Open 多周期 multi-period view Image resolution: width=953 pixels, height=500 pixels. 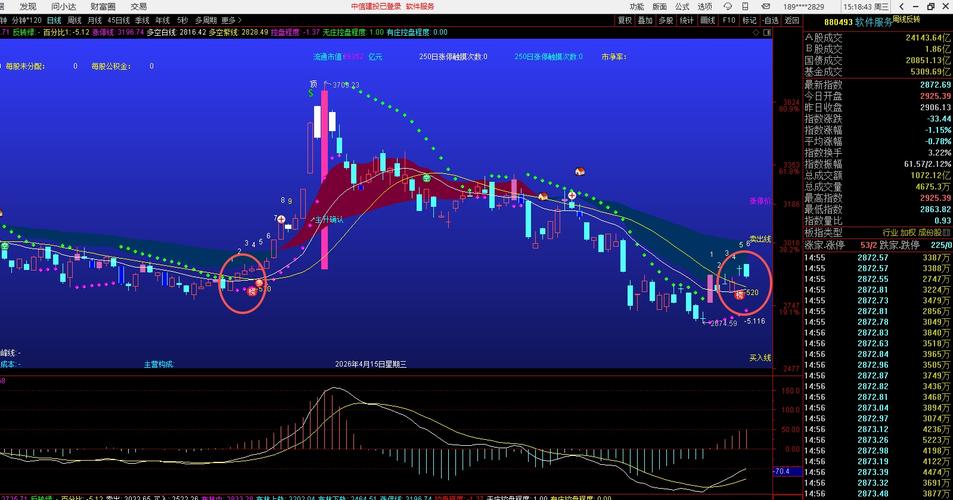[205, 20]
